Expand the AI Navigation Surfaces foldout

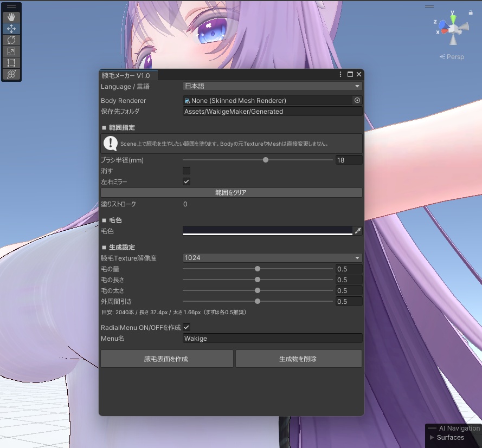tap(432, 437)
